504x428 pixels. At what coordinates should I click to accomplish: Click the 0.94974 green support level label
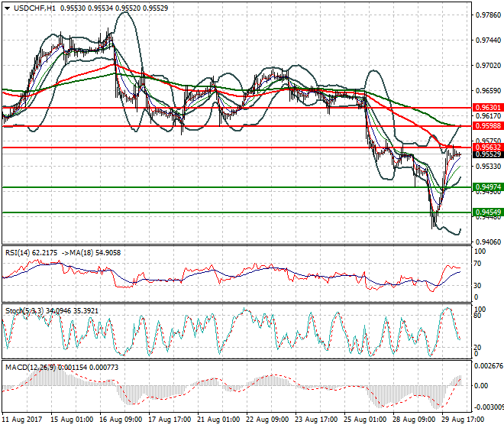(x=488, y=187)
